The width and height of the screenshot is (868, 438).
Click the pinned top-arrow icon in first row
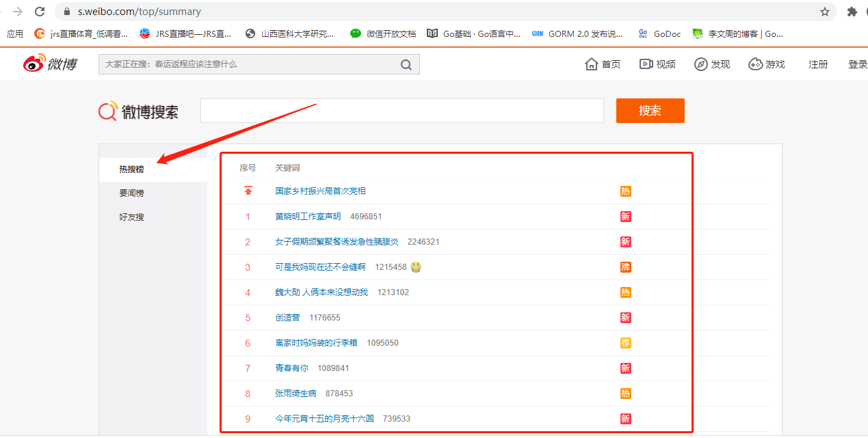(x=248, y=191)
